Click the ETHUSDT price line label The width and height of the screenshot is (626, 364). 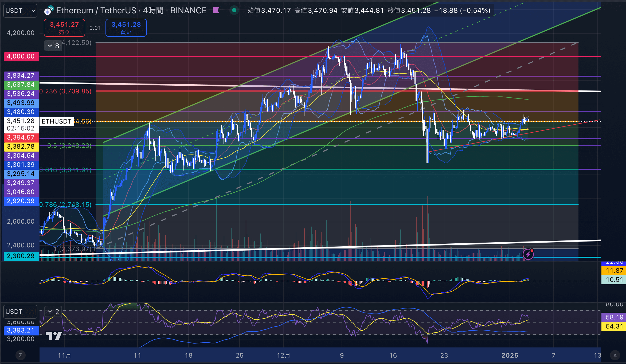[57, 121]
